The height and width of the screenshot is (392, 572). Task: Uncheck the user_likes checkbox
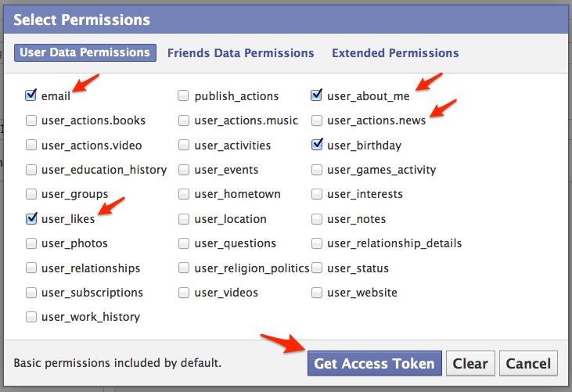tap(31, 218)
